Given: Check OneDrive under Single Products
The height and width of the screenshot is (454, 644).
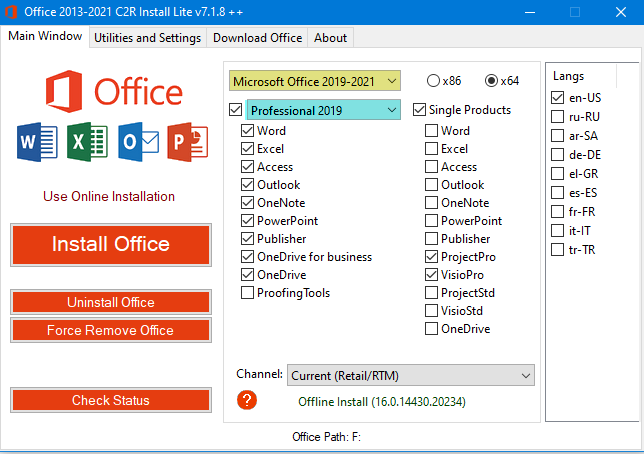Looking at the screenshot, I should click(x=431, y=329).
